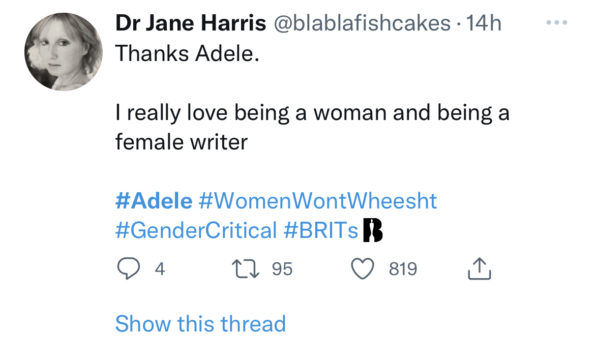Open the #GenderCritical hashtag link
Screen dimensions: 595x361
196,230
